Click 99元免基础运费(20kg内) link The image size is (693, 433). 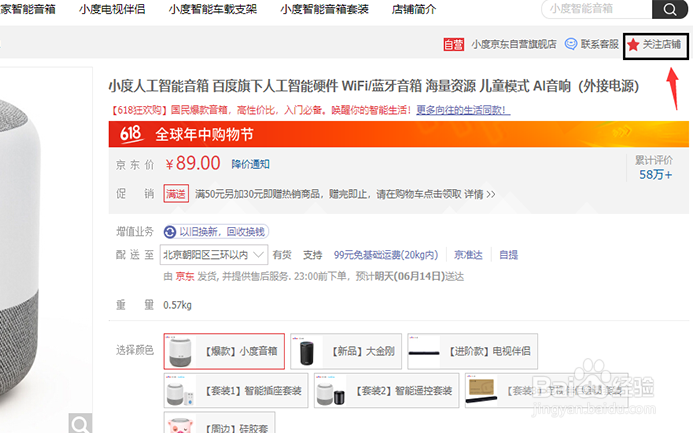coord(386,255)
